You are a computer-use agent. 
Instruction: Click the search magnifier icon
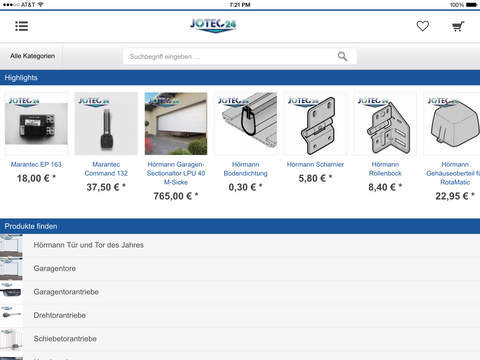342,56
